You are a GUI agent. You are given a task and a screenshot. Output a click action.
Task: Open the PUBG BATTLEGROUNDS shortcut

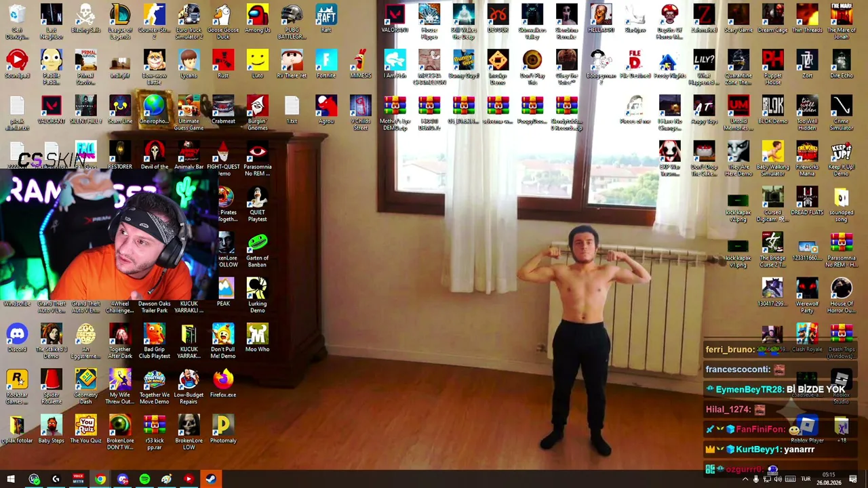pyautogui.click(x=292, y=22)
